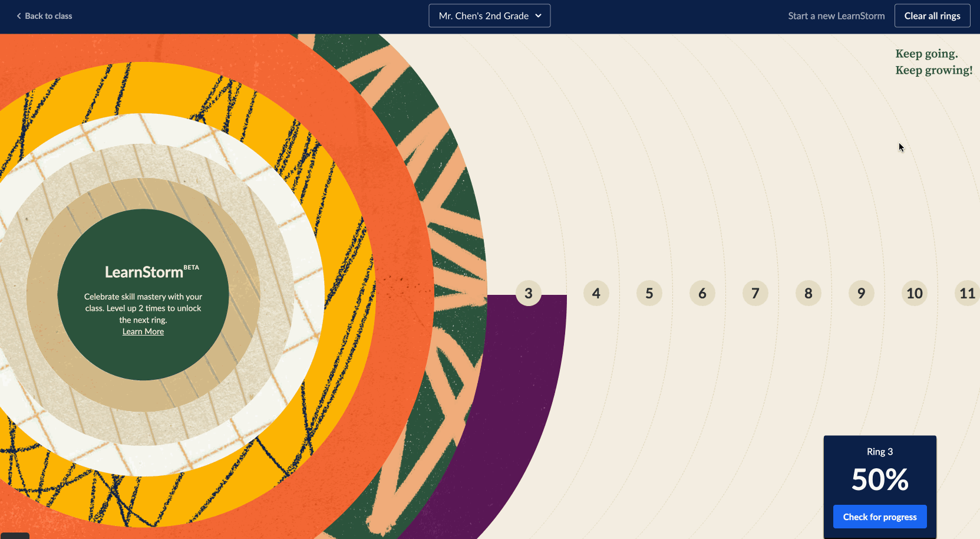Click the Back to class link
This screenshot has width=980, height=539.
pyautogui.click(x=48, y=16)
